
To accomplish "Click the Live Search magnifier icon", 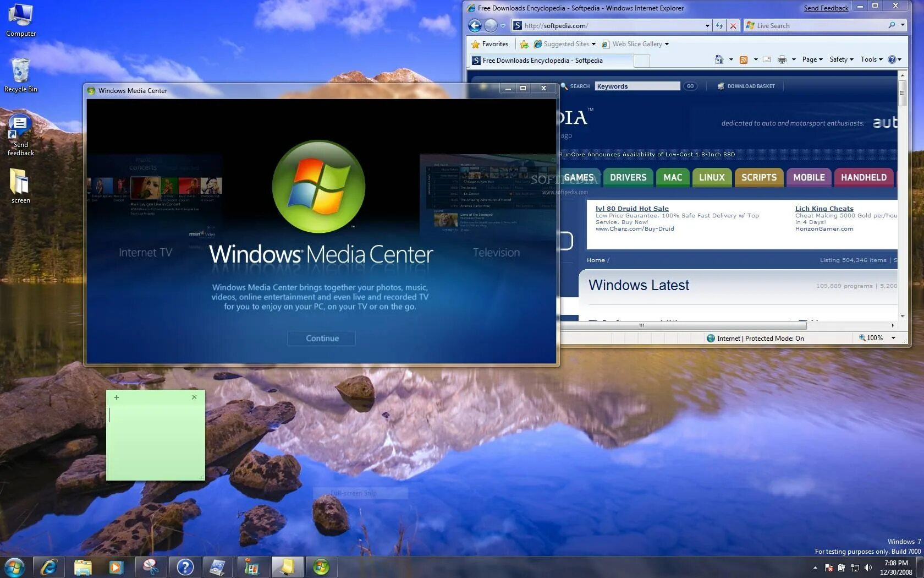I will click(892, 25).
